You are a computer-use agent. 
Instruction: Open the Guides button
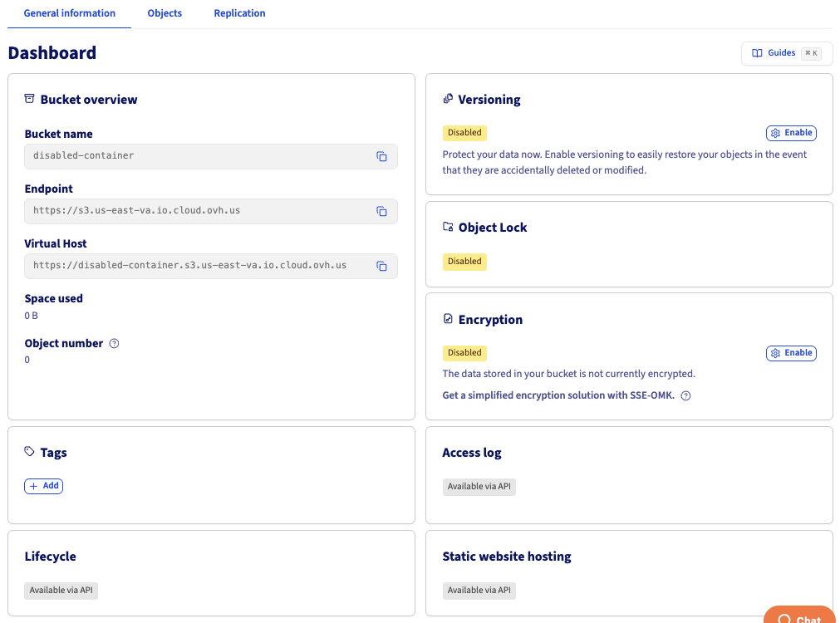pos(787,53)
